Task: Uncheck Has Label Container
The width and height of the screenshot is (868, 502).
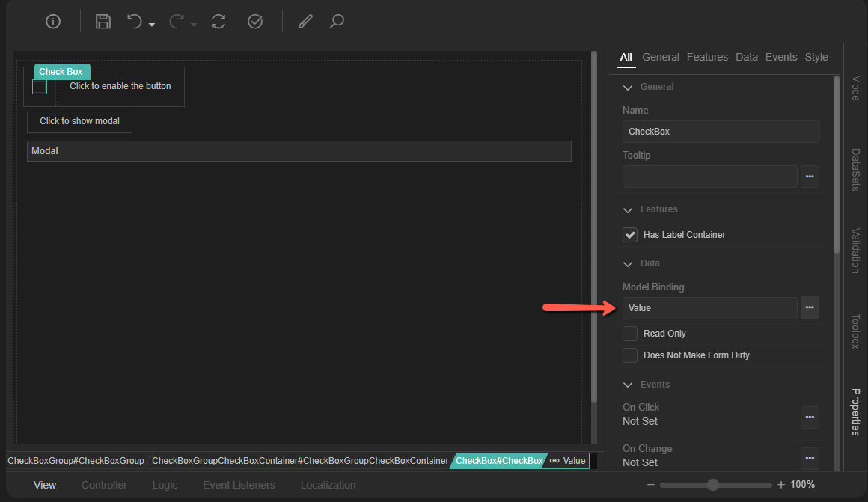Action: [629, 234]
